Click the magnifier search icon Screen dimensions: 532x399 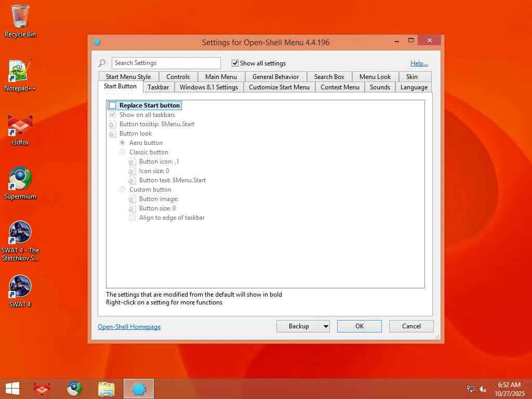[102, 63]
